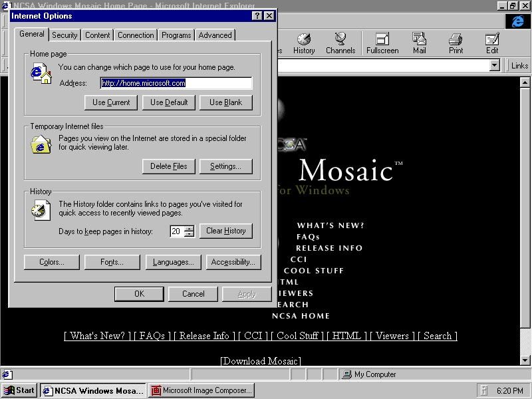The image size is (532, 399).
Task: Follow the Download Mosaic link
Action: pos(261,361)
